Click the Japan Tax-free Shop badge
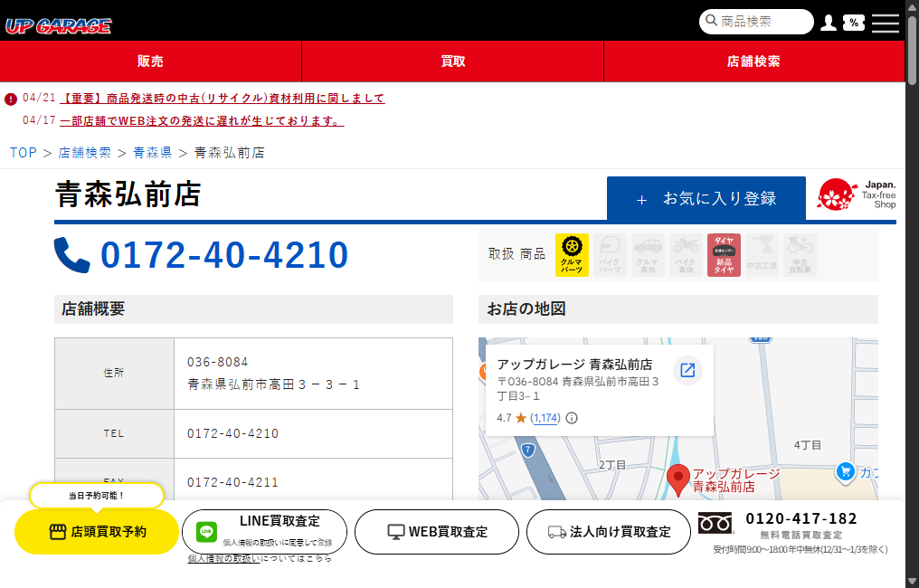Image resolution: width=919 pixels, height=588 pixels. 857,194
